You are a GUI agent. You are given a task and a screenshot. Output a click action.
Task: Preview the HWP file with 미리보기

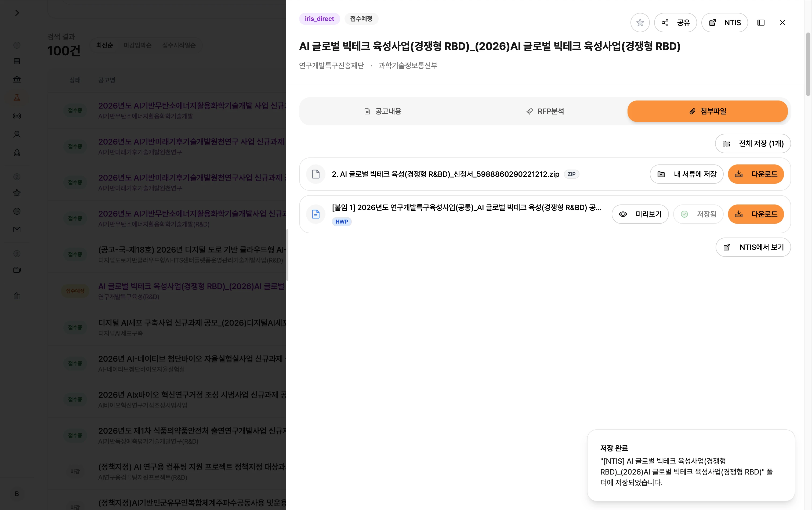[x=640, y=214]
